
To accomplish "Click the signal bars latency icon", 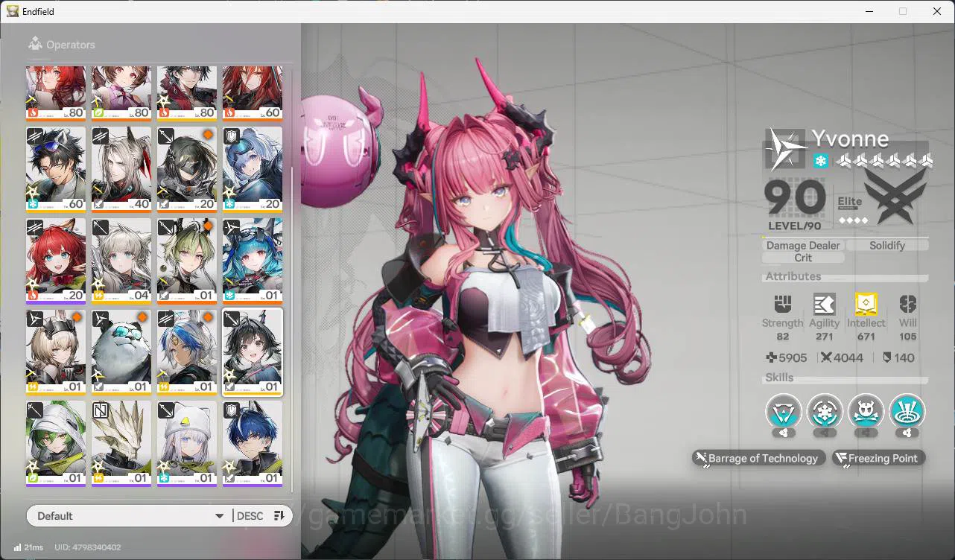I will [x=17, y=547].
